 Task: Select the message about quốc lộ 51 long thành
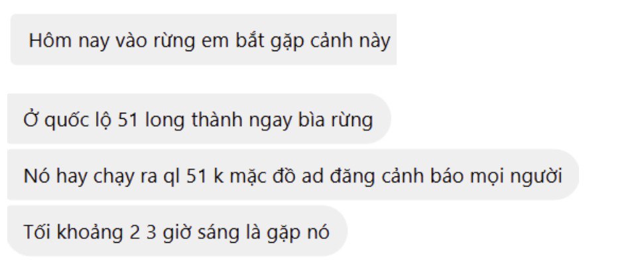(x=199, y=119)
